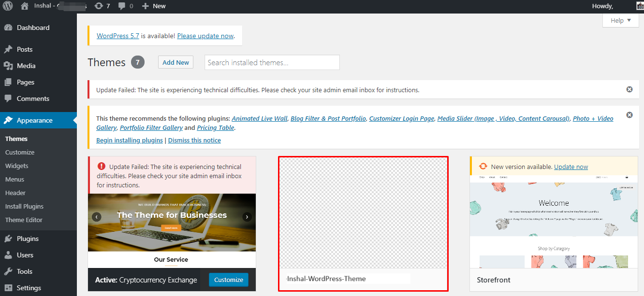Select Themes submenu under Appearance
Screen dimensions: 644x296
pos(16,139)
